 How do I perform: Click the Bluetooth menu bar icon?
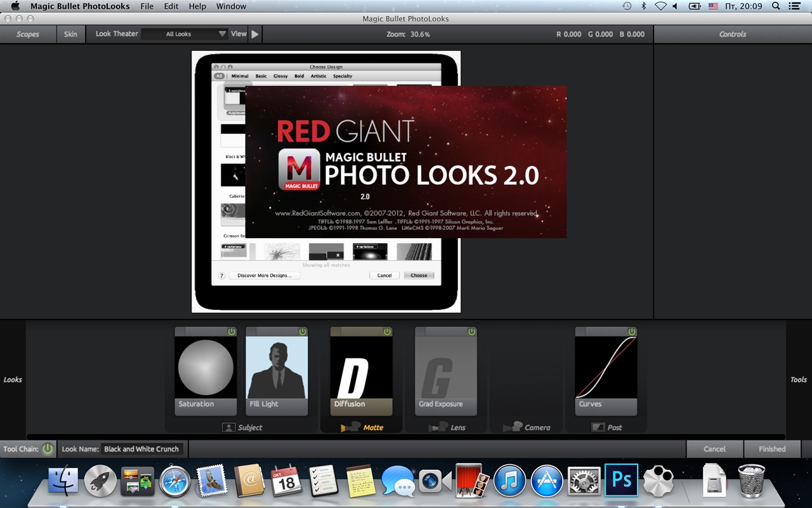[x=643, y=6]
